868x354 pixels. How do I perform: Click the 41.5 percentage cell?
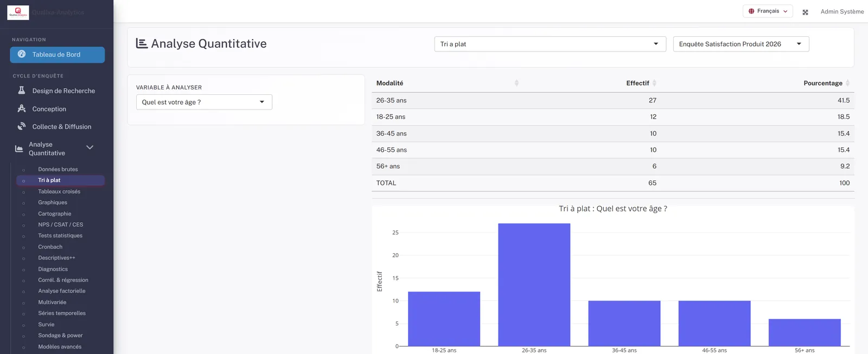click(x=844, y=100)
